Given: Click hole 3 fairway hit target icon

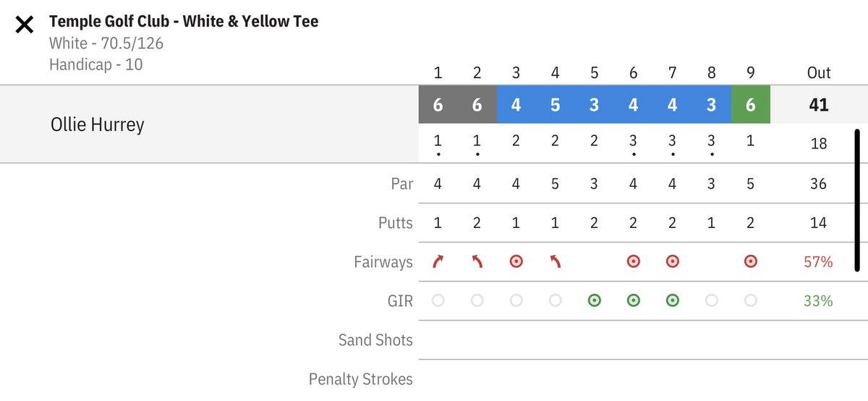Looking at the screenshot, I should tap(516, 261).
